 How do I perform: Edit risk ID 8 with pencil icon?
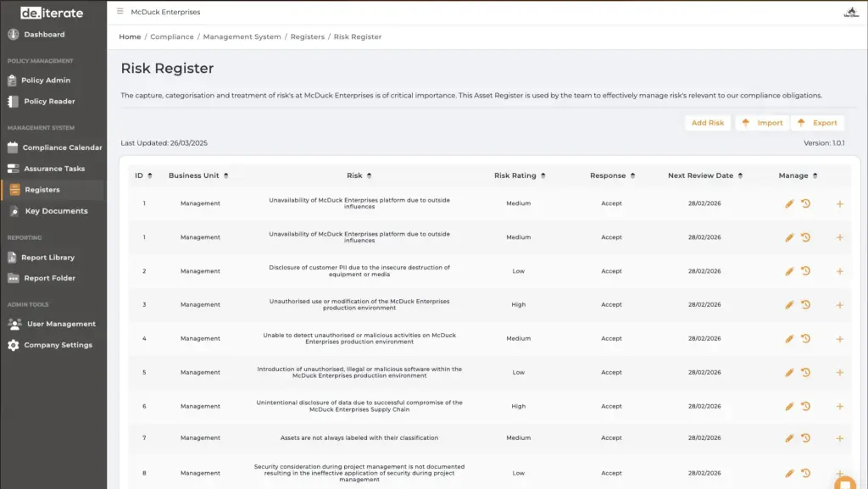(789, 473)
